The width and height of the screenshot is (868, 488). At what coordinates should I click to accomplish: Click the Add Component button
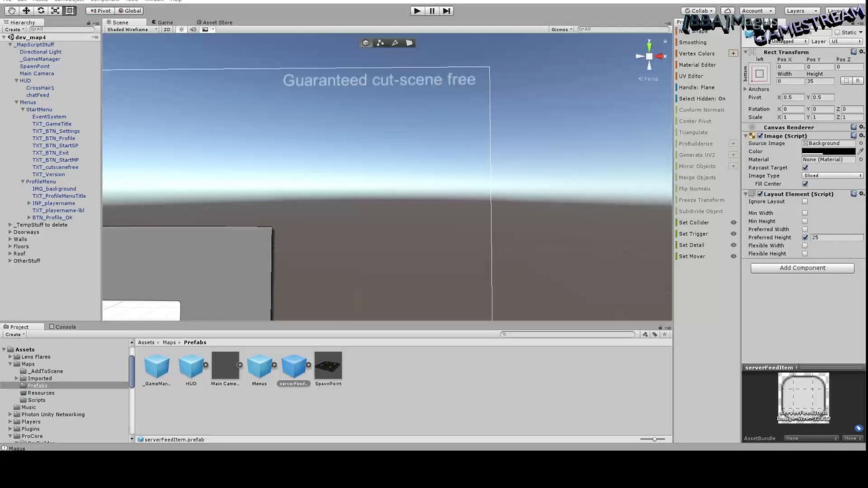(x=802, y=268)
